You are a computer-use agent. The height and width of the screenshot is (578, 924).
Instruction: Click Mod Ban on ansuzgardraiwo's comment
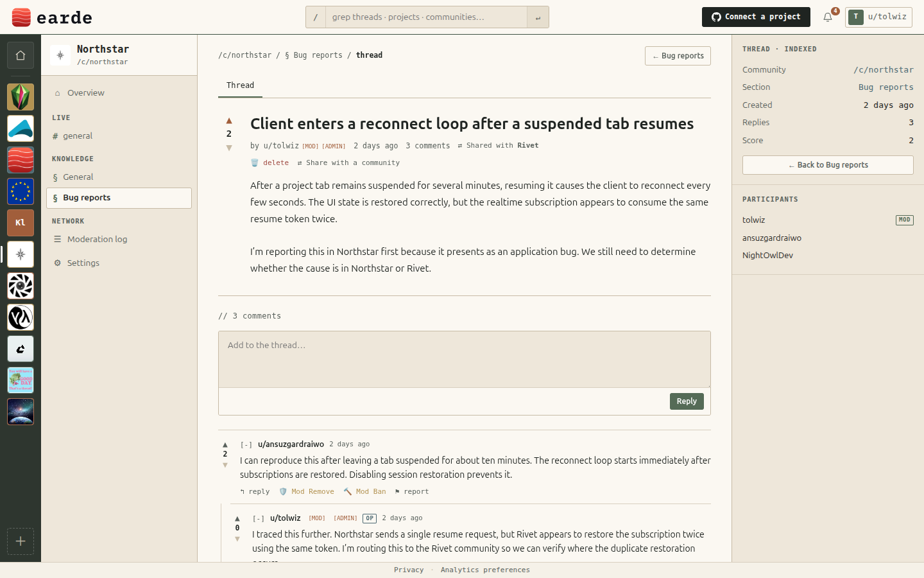coord(364,492)
